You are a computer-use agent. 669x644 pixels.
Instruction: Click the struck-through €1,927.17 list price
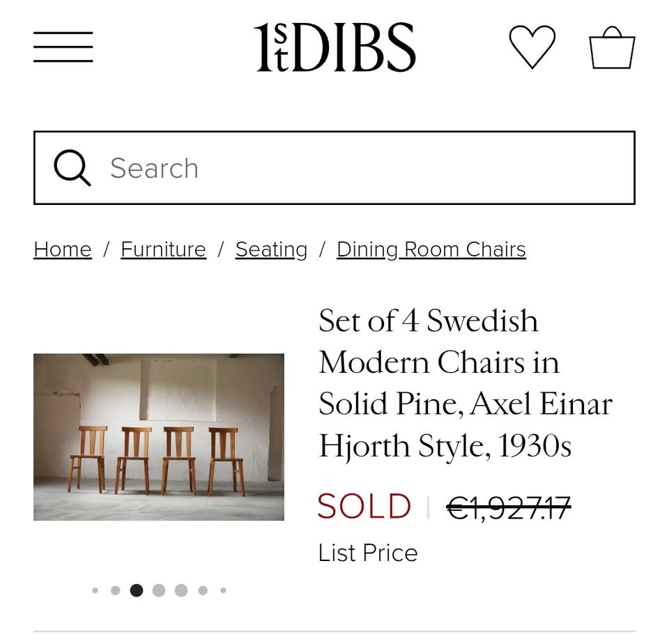click(509, 507)
